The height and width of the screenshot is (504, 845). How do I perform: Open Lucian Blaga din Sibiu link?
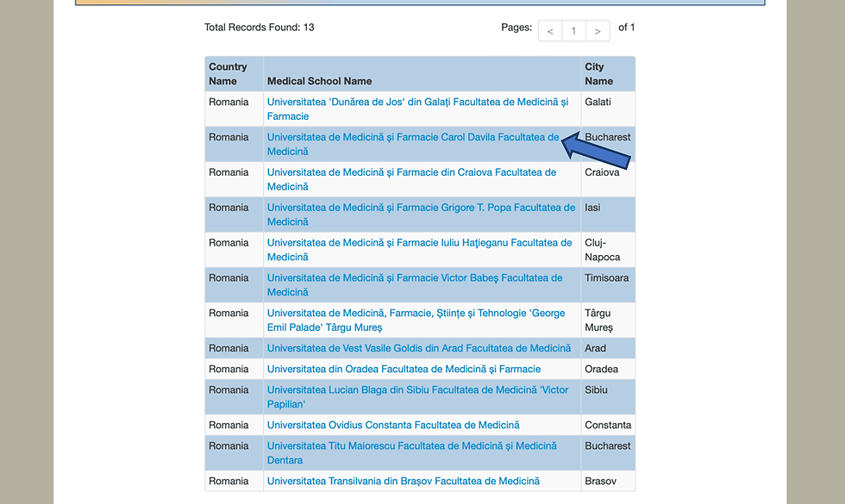point(417,397)
